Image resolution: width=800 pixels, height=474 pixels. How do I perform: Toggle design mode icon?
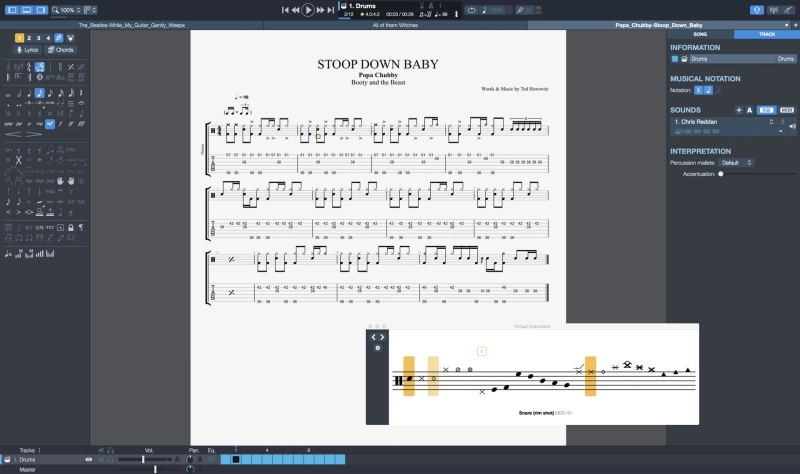pyautogui.click(x=70, y=38)
